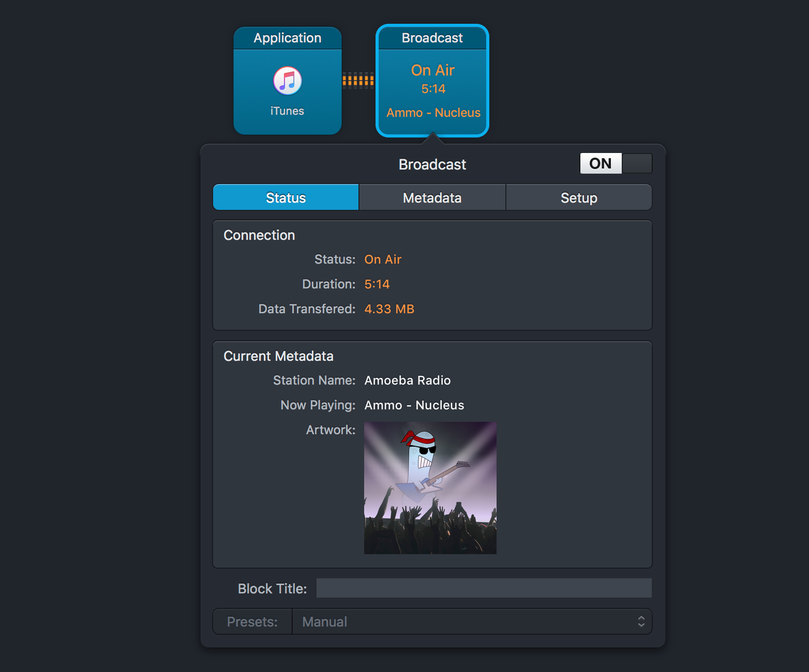Click the Presets stepper arrows
This screenshot has height=672, width=809.
coord(641,621)
